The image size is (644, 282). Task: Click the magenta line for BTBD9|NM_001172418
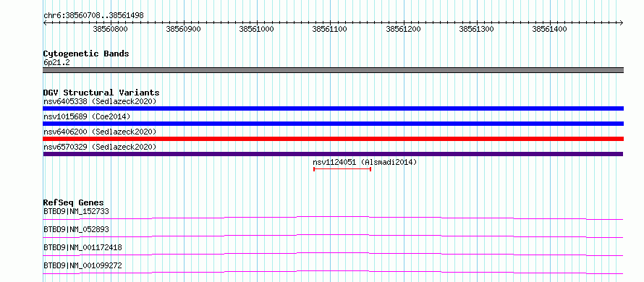[333, 254]
